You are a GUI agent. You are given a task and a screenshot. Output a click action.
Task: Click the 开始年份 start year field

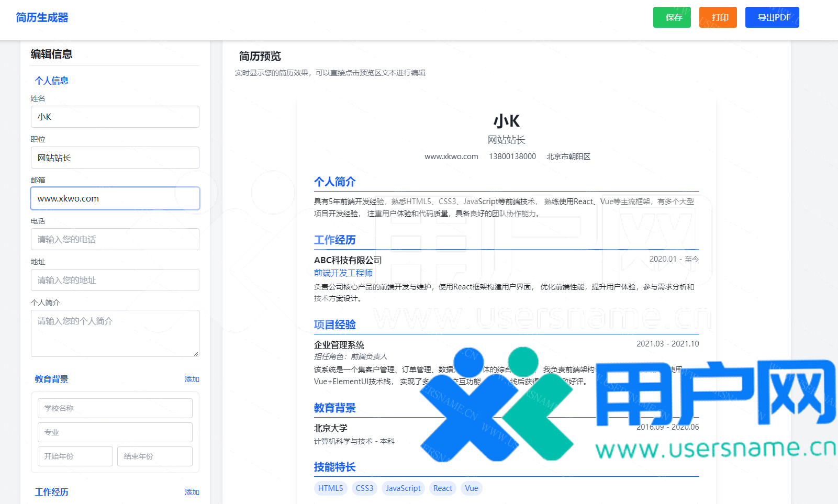pyautogui.click(x=75, y=456)
